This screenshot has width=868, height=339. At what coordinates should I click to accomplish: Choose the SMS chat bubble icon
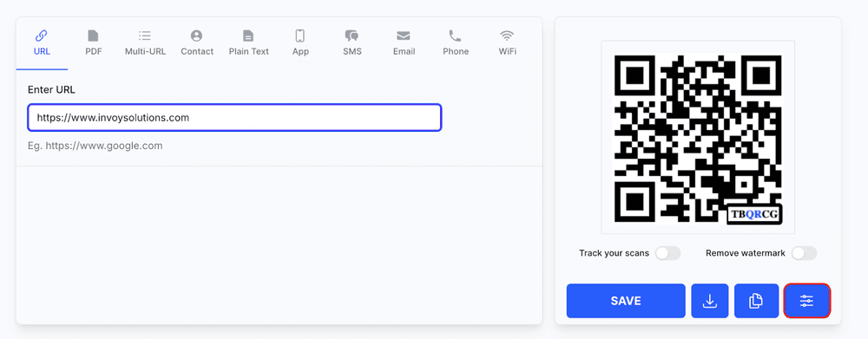click(x=352, y=36)
